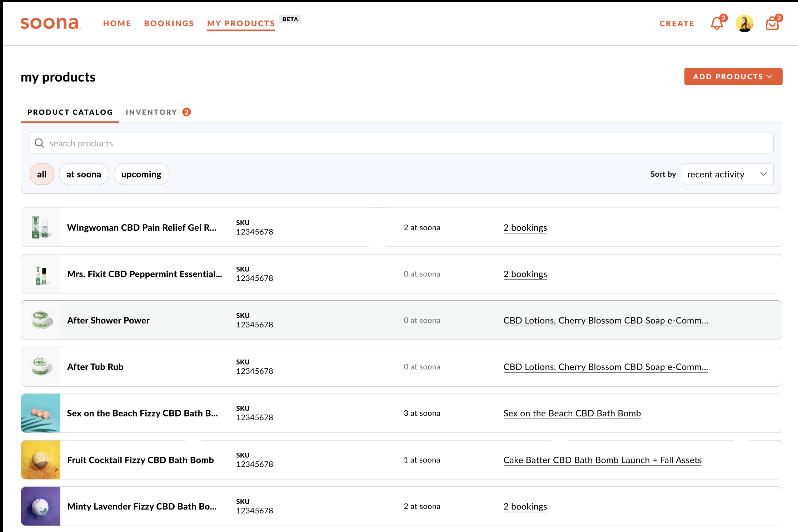Click the After Tub Rub name
Screen dimensions: 798x532
(95, 367)
